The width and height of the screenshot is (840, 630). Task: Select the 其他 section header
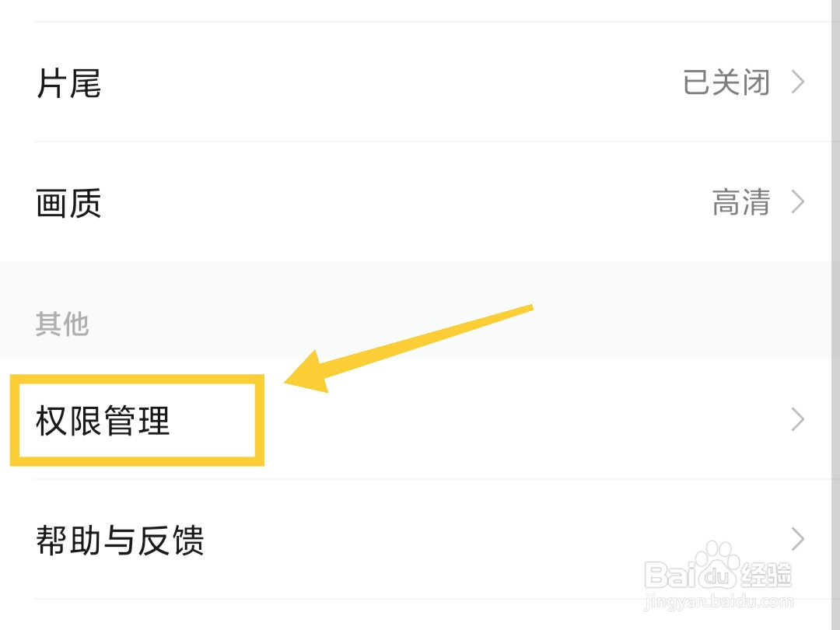click(62, 324)
